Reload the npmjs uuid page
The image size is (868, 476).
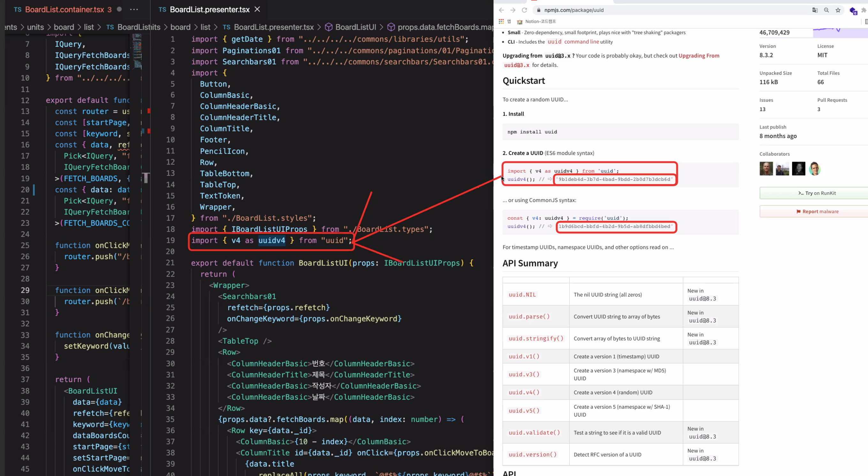[x=524, y=10]
